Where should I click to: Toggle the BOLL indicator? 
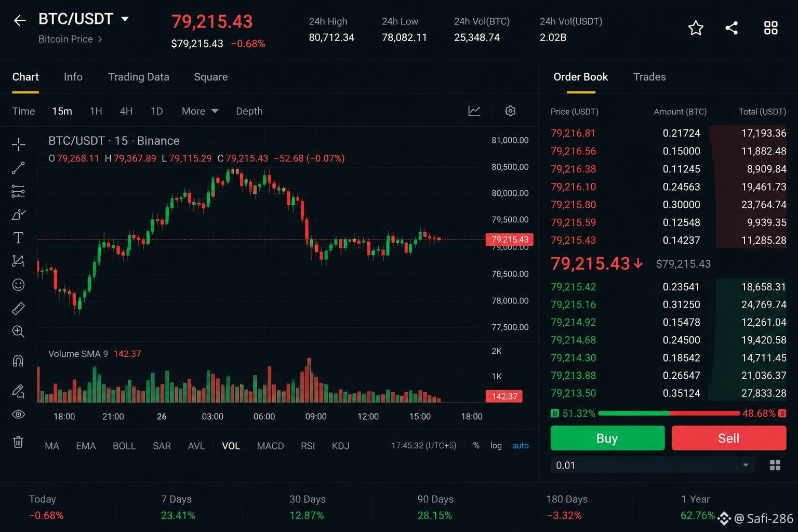(x=124, y=446)
